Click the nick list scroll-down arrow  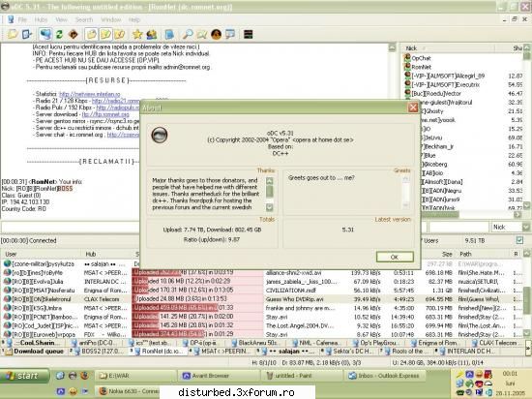(x=526, y=205)
